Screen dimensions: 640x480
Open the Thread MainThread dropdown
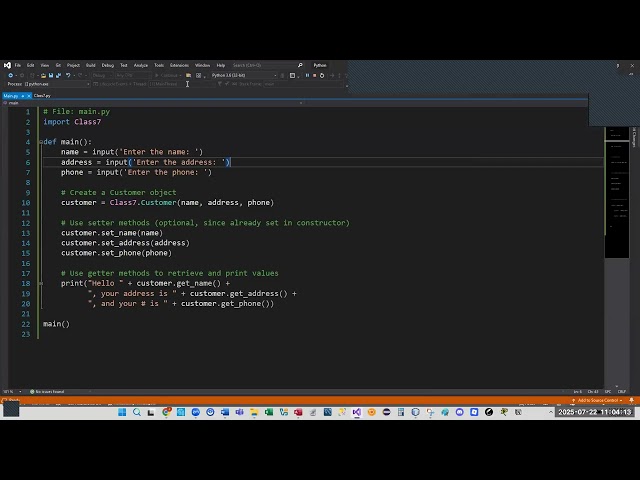[x=182, y=84]
